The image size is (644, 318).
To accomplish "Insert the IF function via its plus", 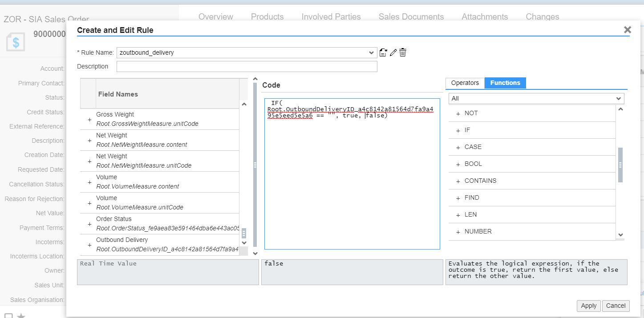I will [x=458, y=130].
